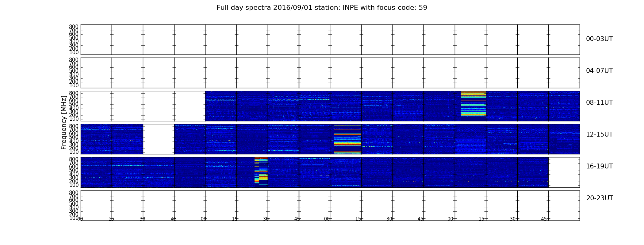Select the "00-03UT" row label
This screenshot has height=245, width=644.
599,39
